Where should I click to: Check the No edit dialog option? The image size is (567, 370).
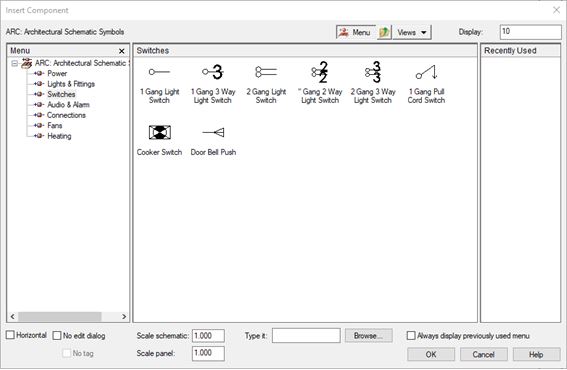coord(57,336)
